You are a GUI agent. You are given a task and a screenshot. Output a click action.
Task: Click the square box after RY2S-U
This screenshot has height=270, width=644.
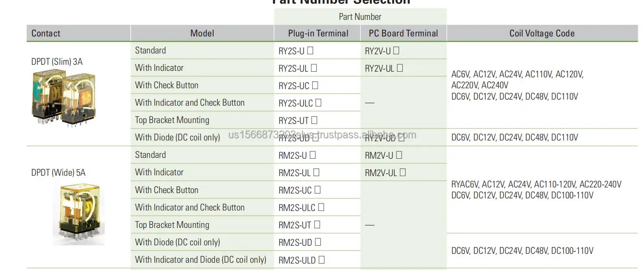311,51
